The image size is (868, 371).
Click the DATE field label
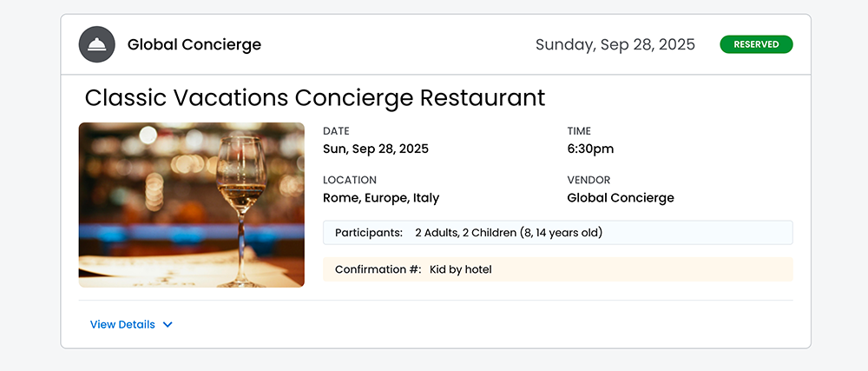336,131
